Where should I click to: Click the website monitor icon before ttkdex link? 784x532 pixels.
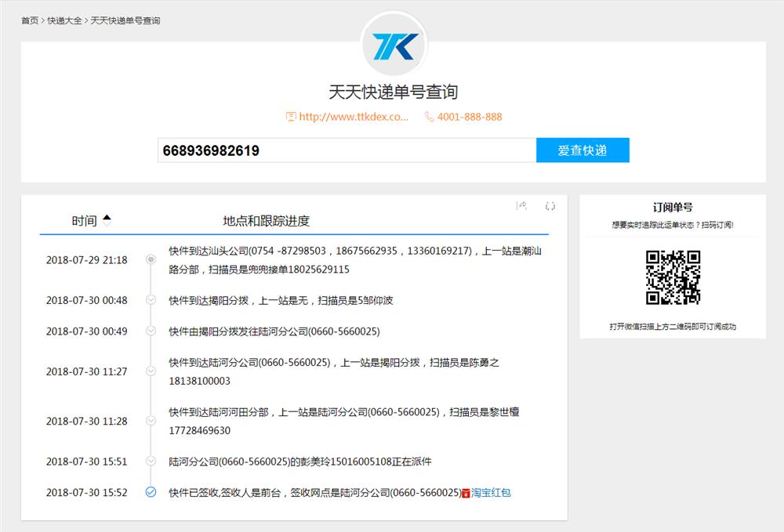[x=291, y=117]
